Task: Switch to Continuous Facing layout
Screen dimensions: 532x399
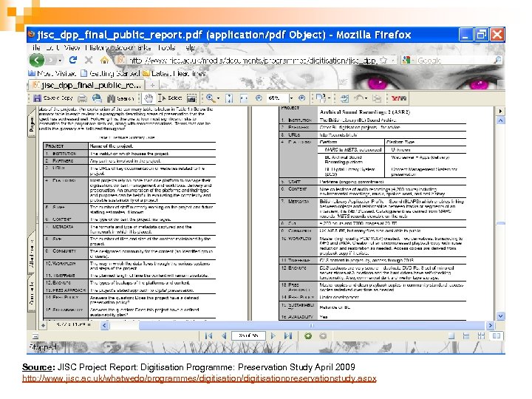Action: (x=481, y=336)
